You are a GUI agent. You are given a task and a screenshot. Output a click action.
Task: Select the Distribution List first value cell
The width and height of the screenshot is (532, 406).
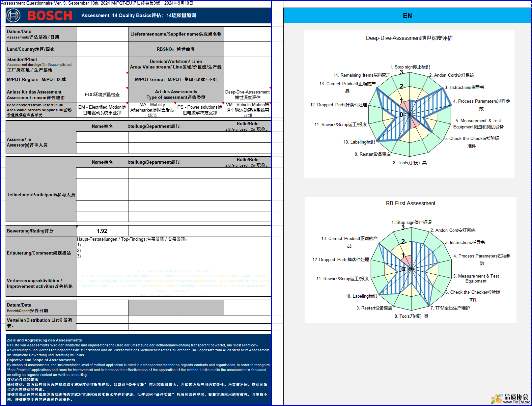[x=102, y=319]
